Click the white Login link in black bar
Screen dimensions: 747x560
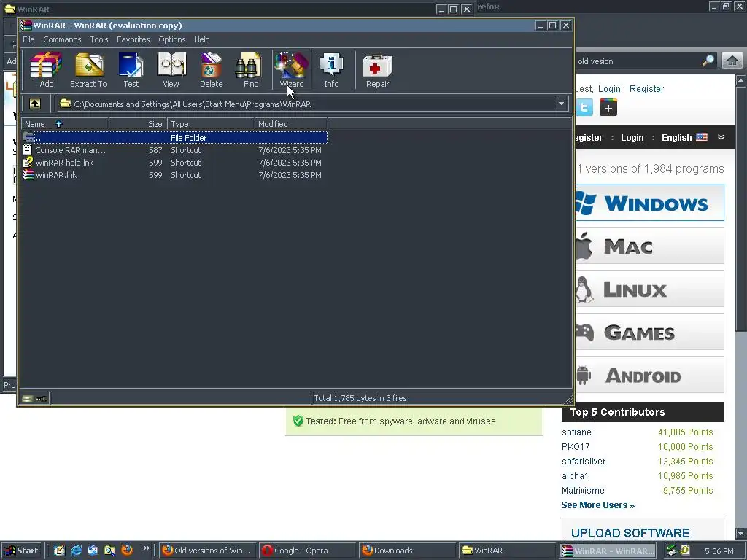coord(632,138)
